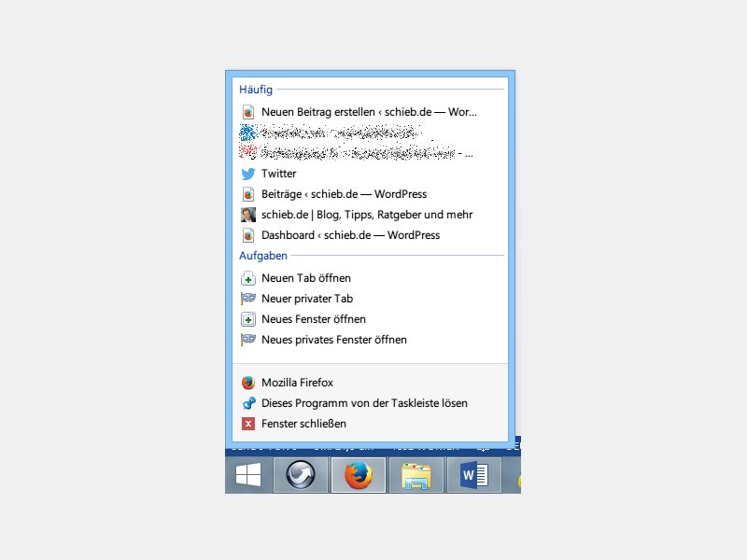Screen dimensions: 747x560
Task: Click the red X close icon
Action: point(247,424)
